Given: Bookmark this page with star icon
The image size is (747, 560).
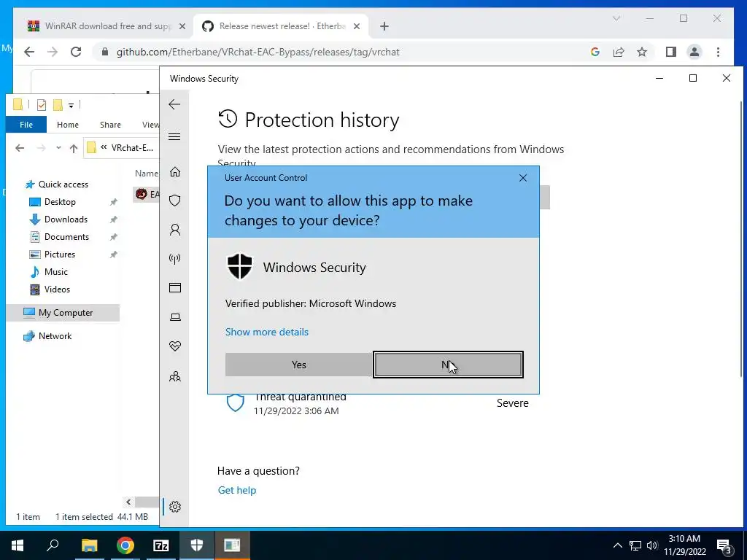Looking at the screenshot, I should point(642,52).
